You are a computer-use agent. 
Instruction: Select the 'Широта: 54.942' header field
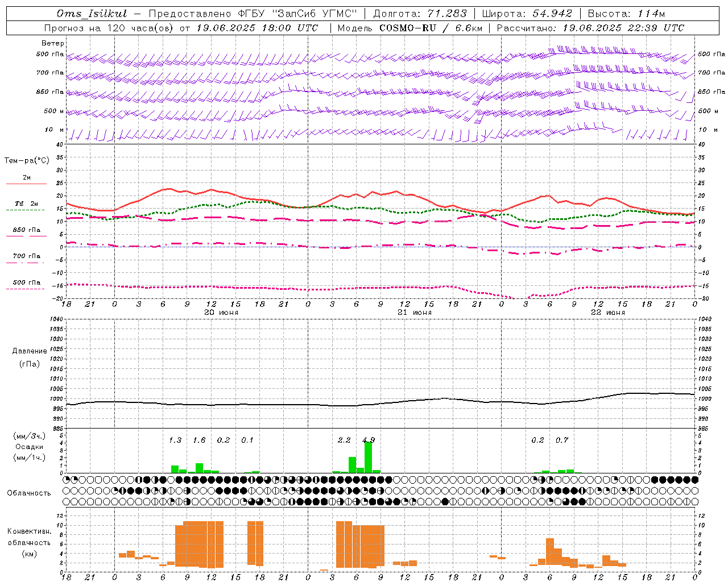pyautogui.click(x=527, y=14)
